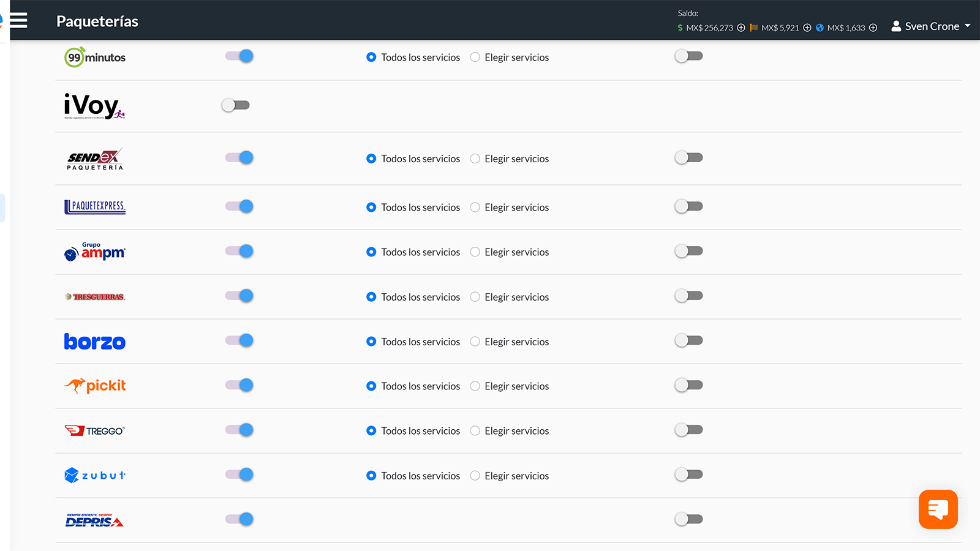
Task: Turn on borzo right-side switch
Action: (x=689, y=341)
